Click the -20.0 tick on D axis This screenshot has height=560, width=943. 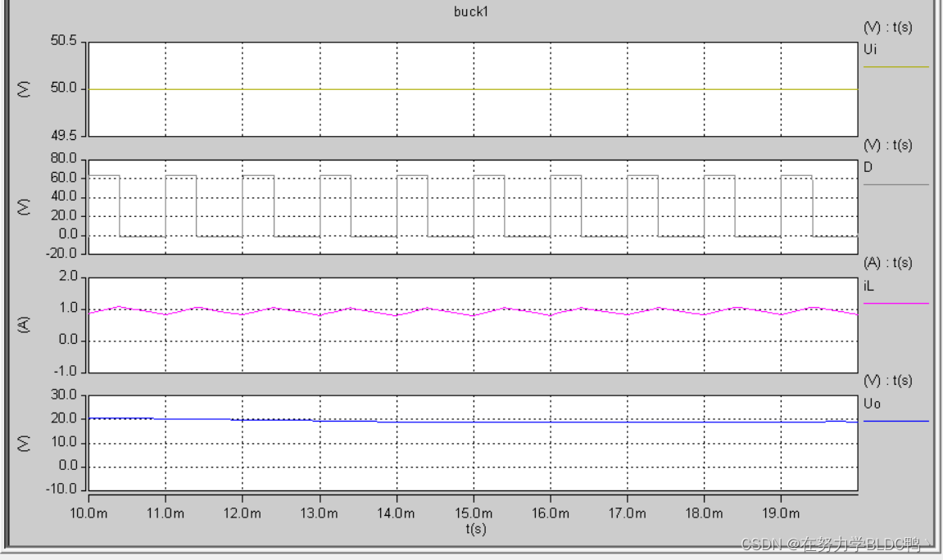click(61, 253)
